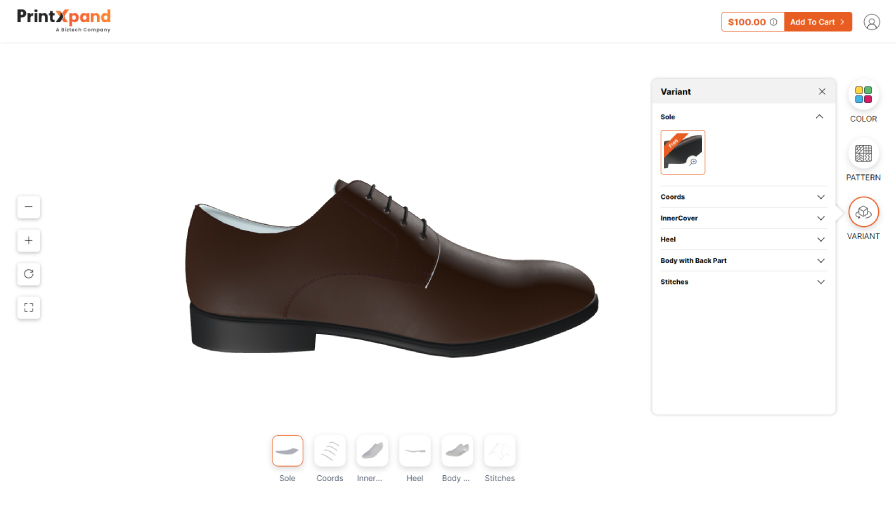Expand the Coords section
The height and width of the screenshot is (512, 896).
(x=743, y=197)
